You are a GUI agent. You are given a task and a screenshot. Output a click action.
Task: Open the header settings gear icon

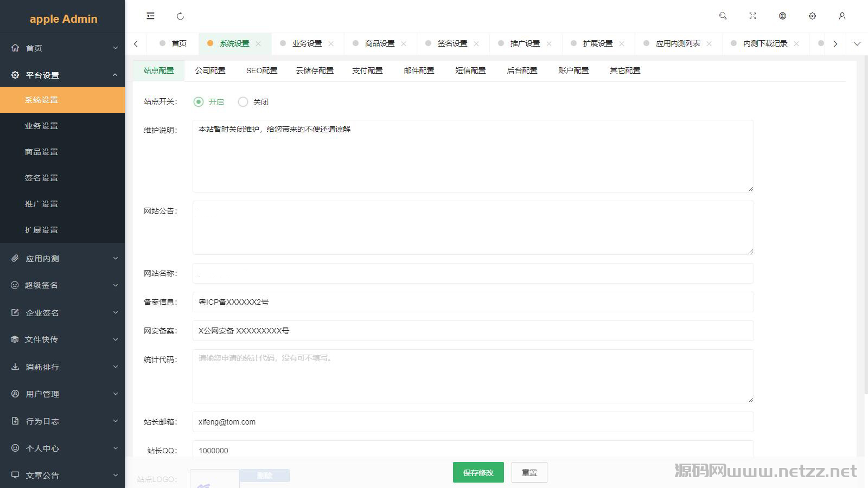coord(812,16)
